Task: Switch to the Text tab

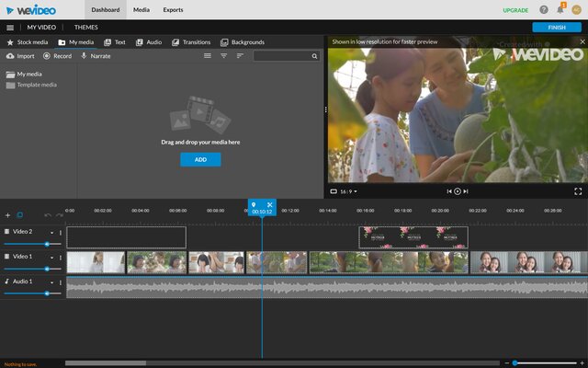Action: (x=115, y=42)
